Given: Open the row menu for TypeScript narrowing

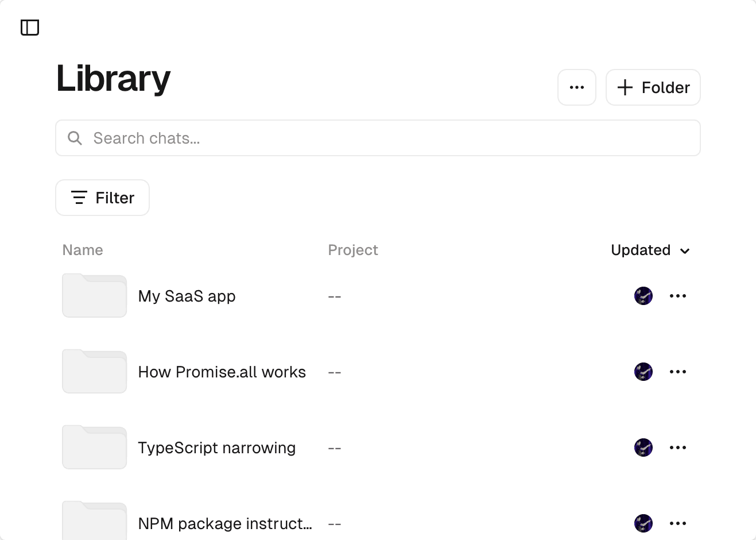Looking at the screenshot, I should point(678,448).
